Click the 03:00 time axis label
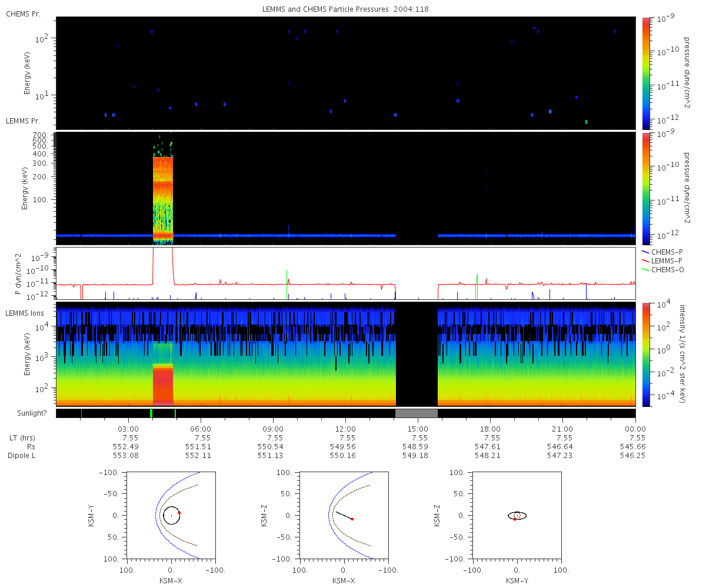This screenshot has height=588, width=706. click(x=128, y=428)
